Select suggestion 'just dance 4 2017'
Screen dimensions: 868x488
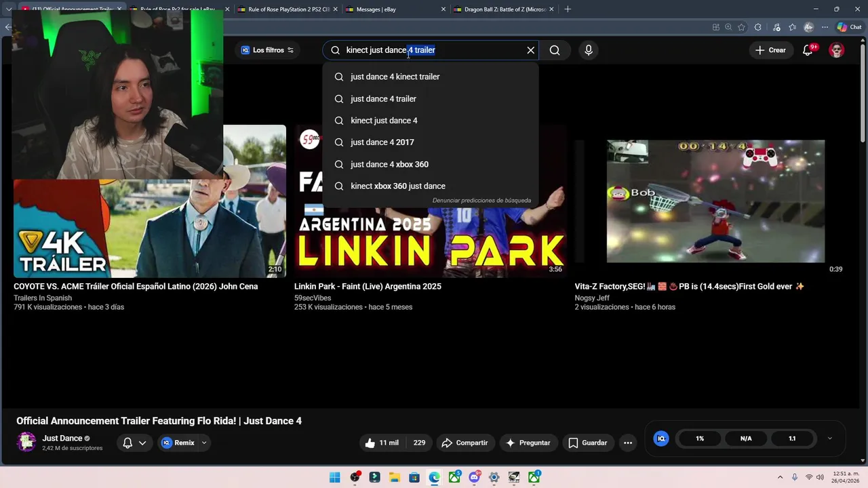tap(431, 142)
